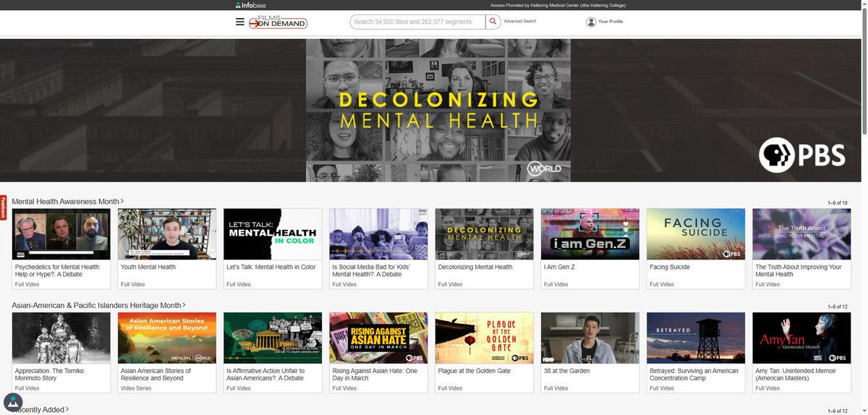Open Decolonizing Mental Health card thumbnail

tap(484, 234)
